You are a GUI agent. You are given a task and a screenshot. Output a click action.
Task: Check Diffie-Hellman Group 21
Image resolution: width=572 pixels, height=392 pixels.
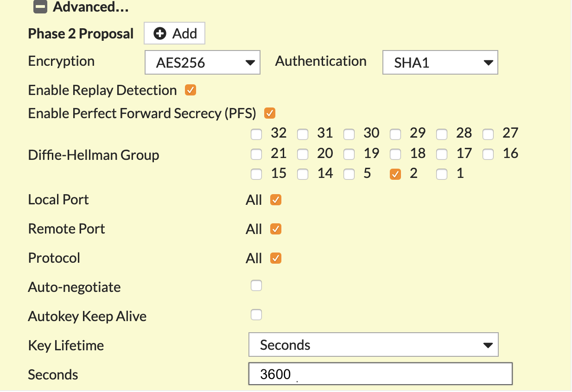[x=256, y=154]
